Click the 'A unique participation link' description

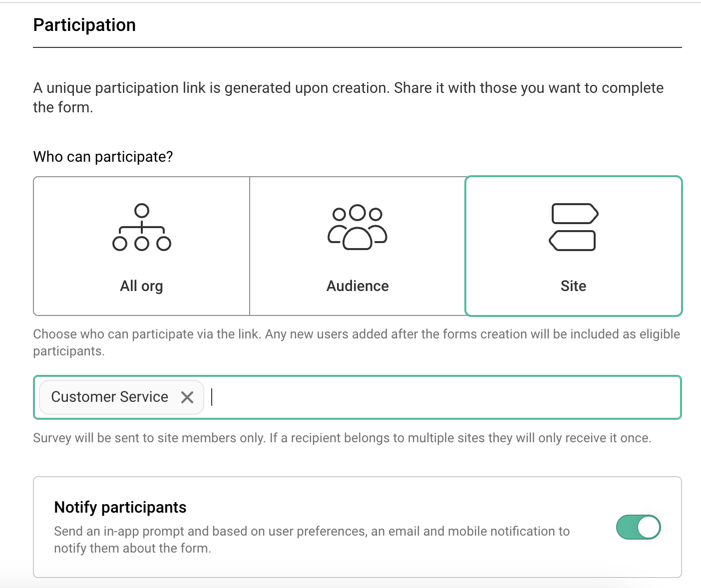349,97
